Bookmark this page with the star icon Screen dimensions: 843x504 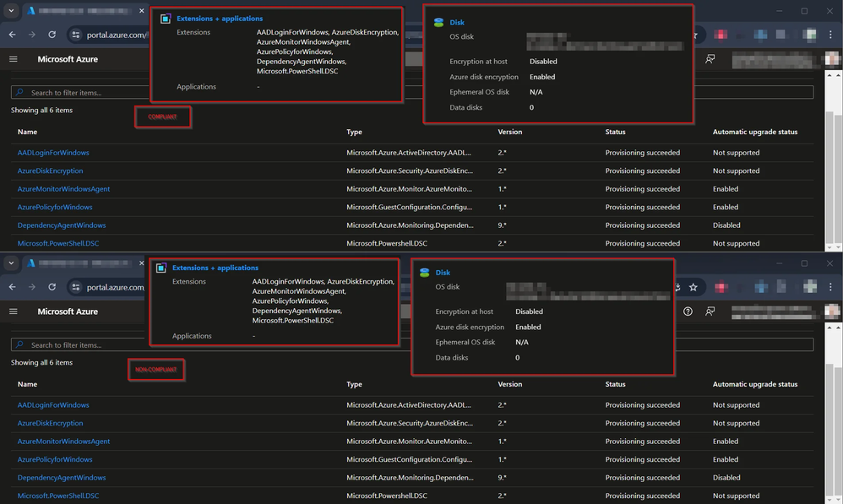[693, 287]
